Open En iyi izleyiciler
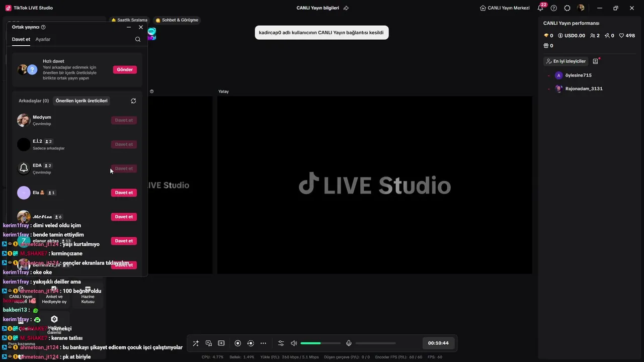This screenshot has width=644, height=362. tap(566, 61)
